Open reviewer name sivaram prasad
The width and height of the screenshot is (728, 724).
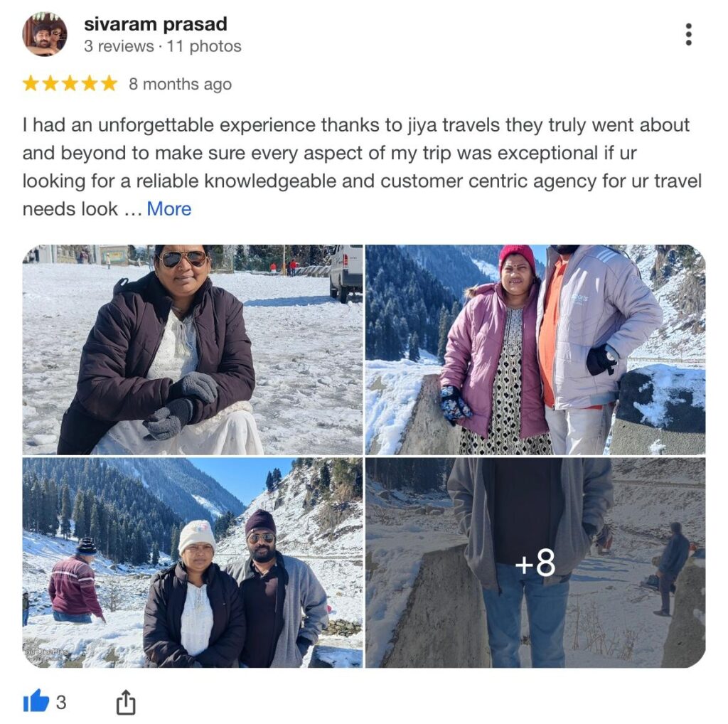point(156,24)
